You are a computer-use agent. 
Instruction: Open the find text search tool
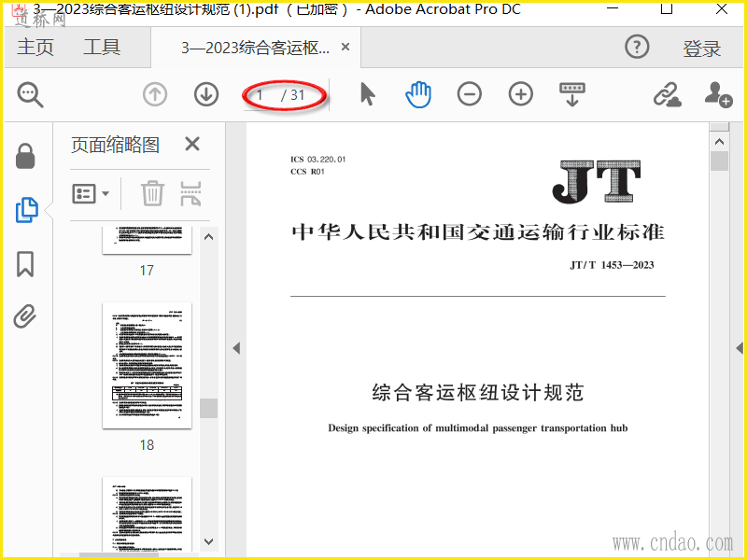click(31, 95)
